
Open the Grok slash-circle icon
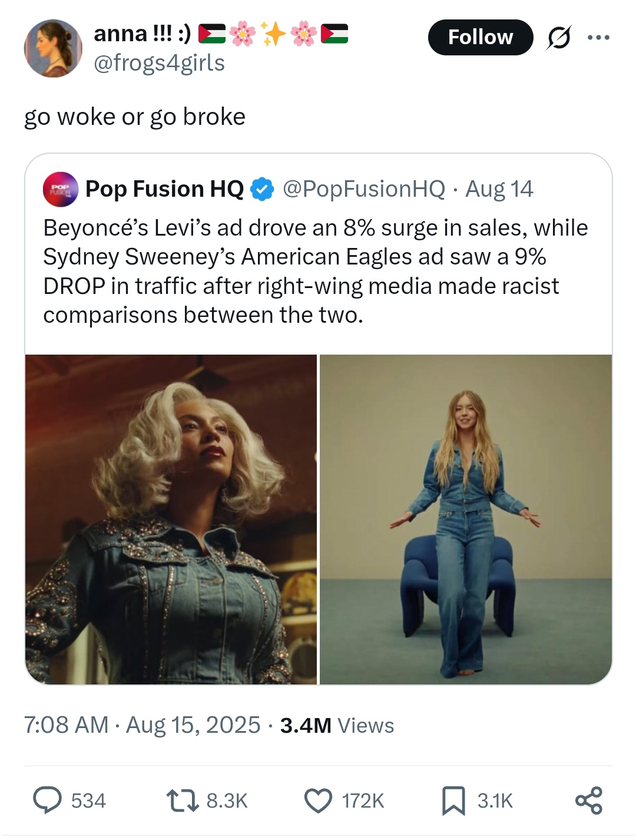[558, 38]
